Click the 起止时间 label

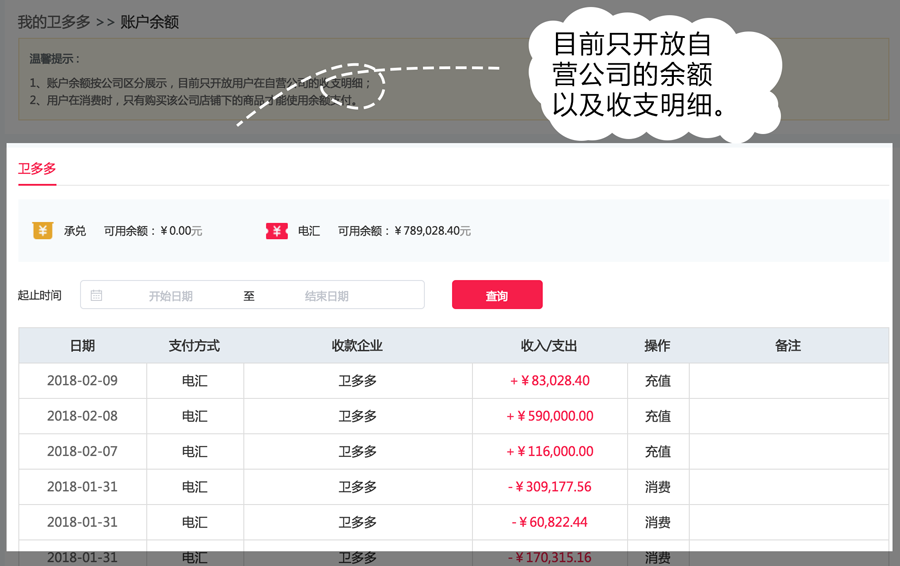40,295
